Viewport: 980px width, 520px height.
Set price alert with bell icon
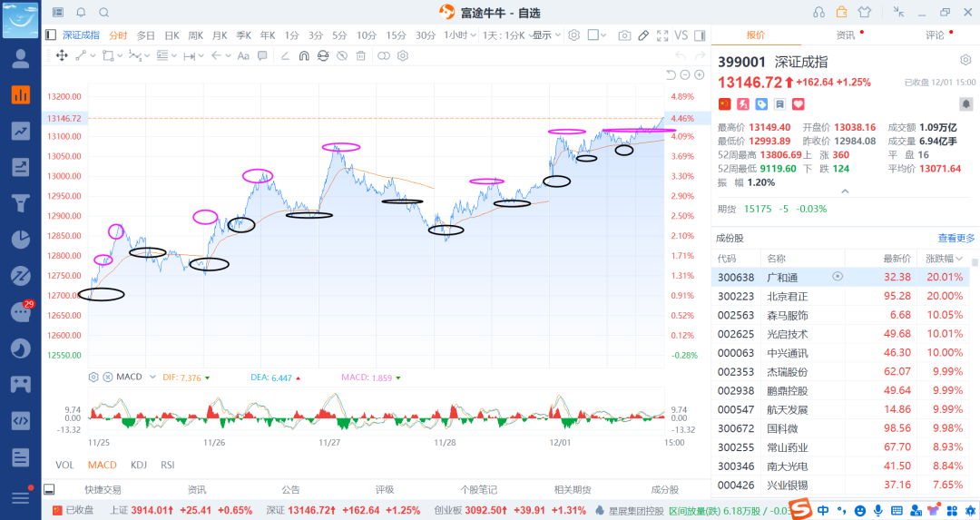point(965,103)
